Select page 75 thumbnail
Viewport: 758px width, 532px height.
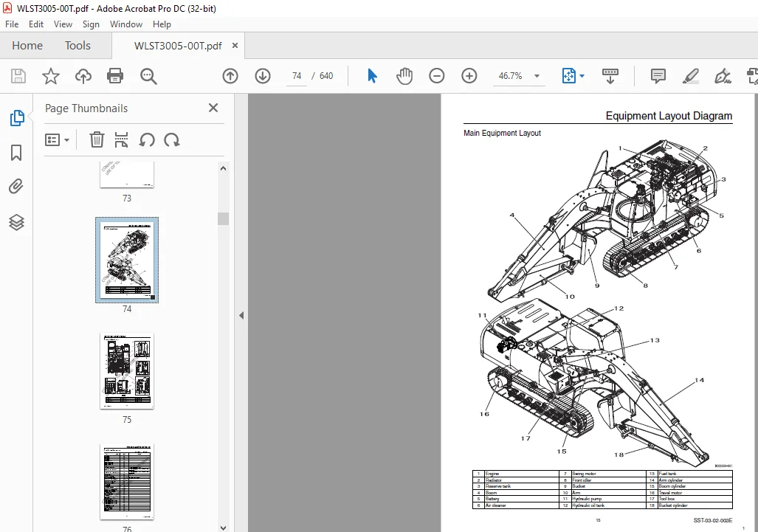(127, 371)
